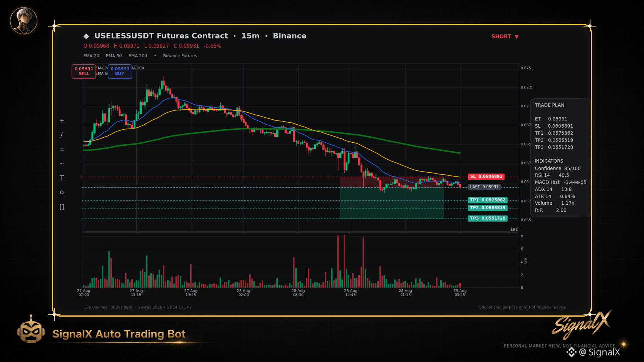Screen dimensions: 644x362
Task: Click the ADX 14 value 13.8 row
Action: (553, 189)
